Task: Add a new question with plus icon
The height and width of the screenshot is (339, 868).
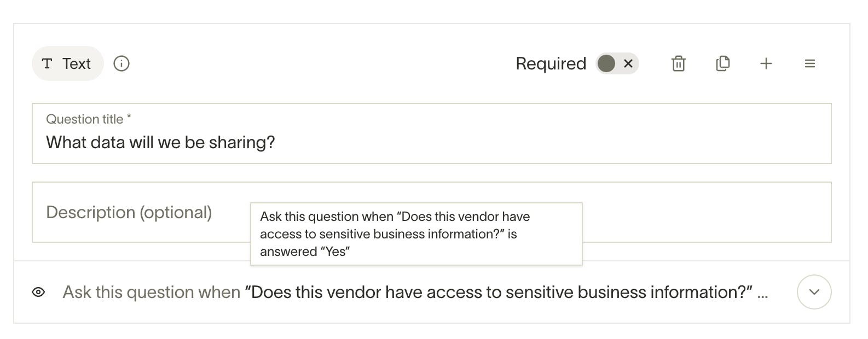Action: [x=766, y=63]
